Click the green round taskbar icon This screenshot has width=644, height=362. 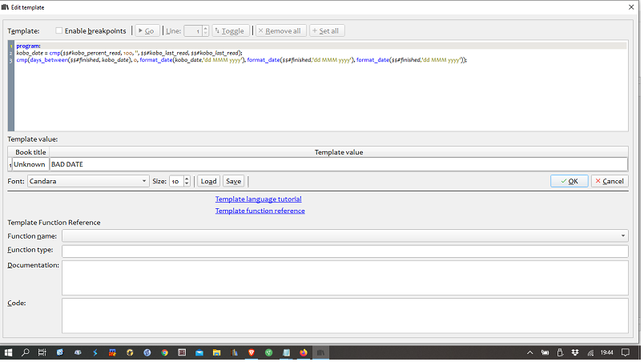point(268,352)
